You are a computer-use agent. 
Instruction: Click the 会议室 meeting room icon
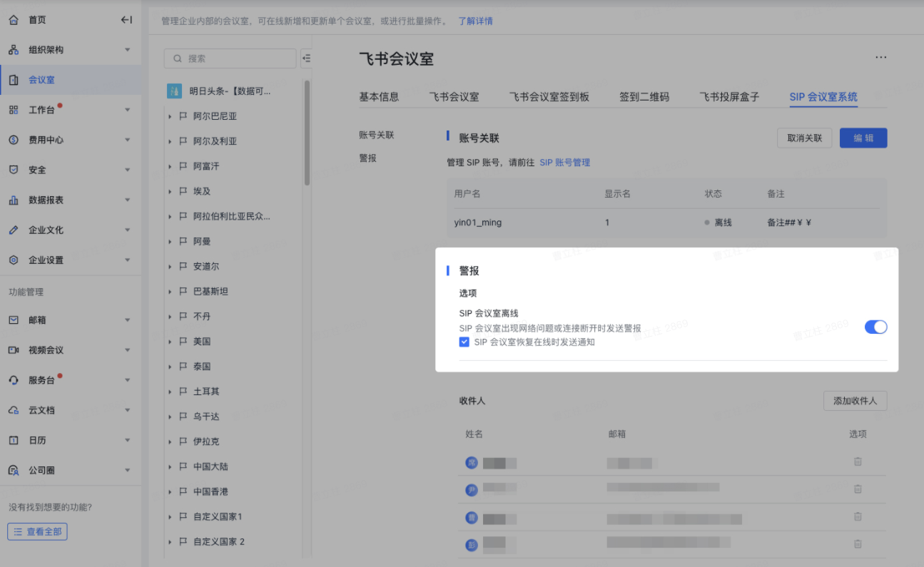14,80
